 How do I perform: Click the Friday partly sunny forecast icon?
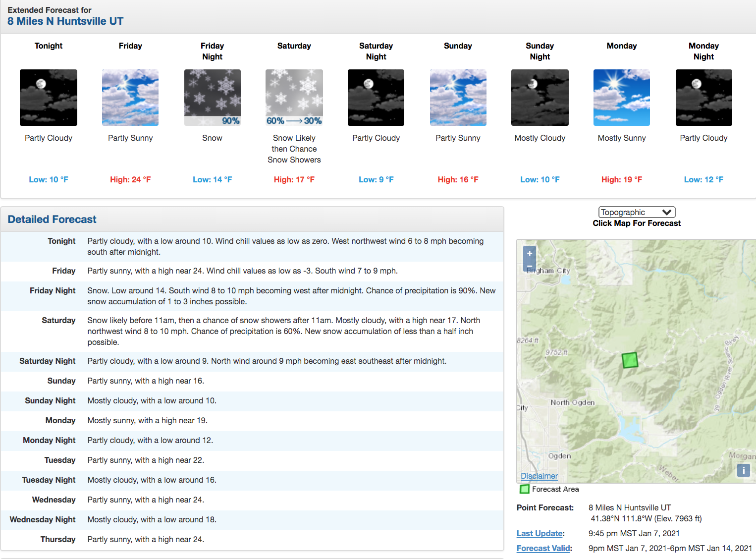130,98
